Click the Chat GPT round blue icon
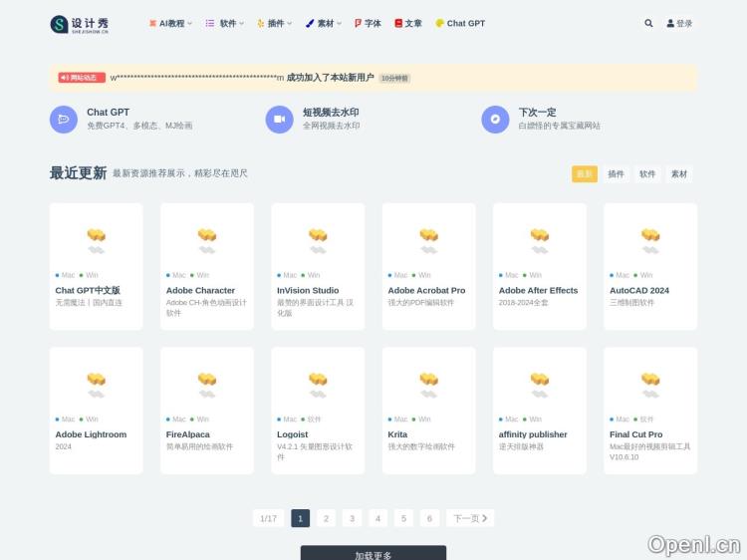The width and height of the screenshot is (747, 560). (x=64, y=120)
